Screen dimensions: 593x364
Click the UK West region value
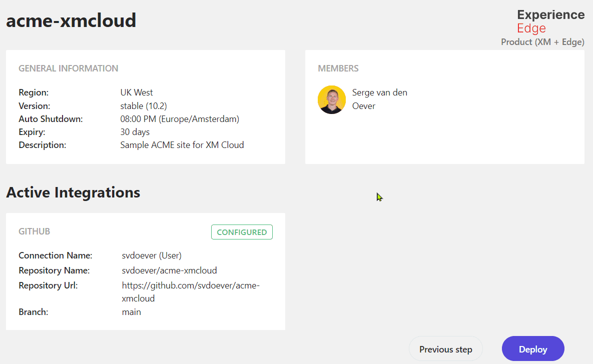click(137, 92)
